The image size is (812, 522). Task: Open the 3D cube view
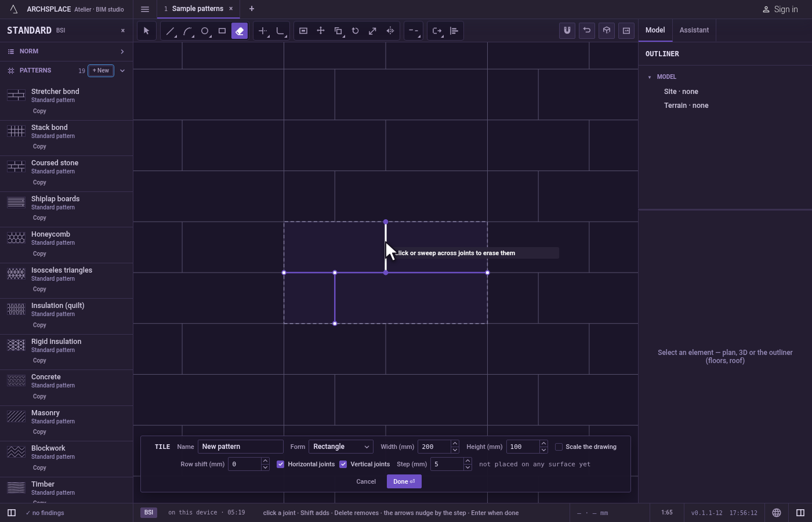pos(607,31)
